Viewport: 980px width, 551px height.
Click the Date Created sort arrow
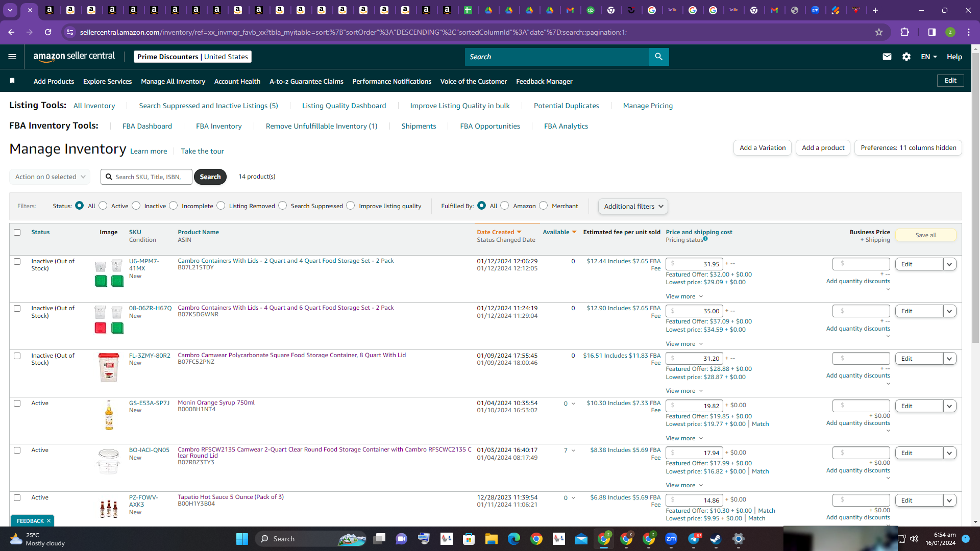(x=519, y=232)
